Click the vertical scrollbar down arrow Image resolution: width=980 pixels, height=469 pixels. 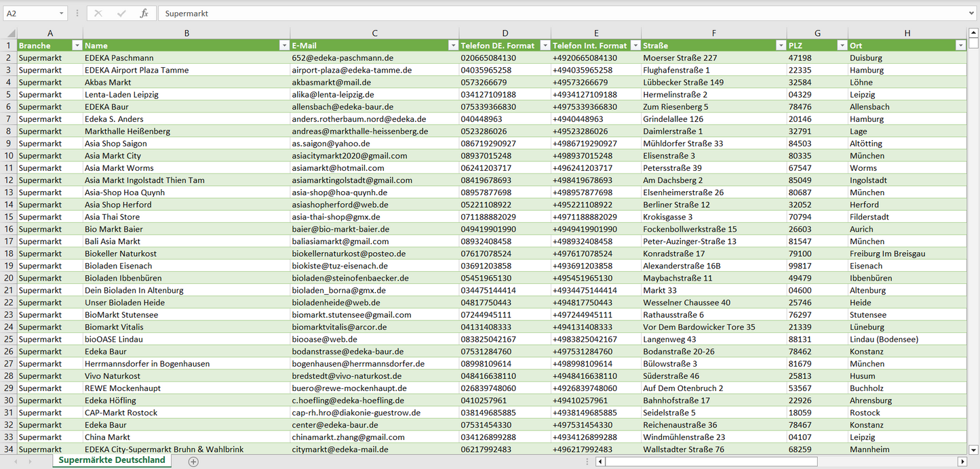[x=974, y=449]
